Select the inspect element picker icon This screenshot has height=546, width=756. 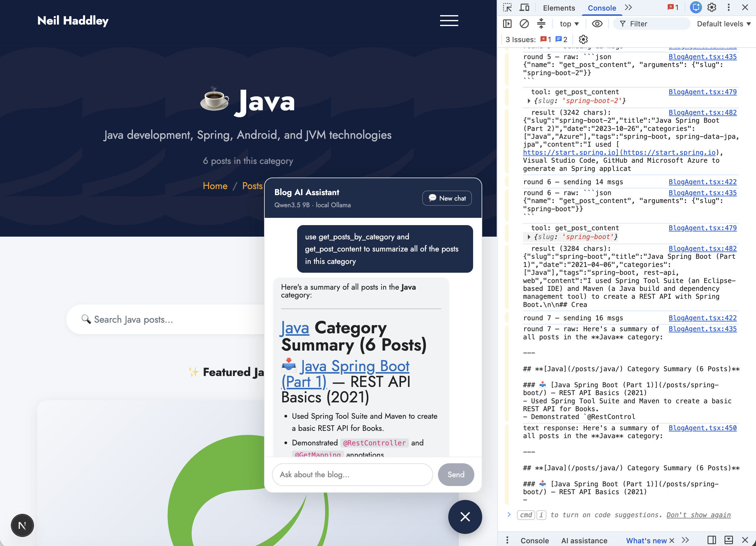507,8
